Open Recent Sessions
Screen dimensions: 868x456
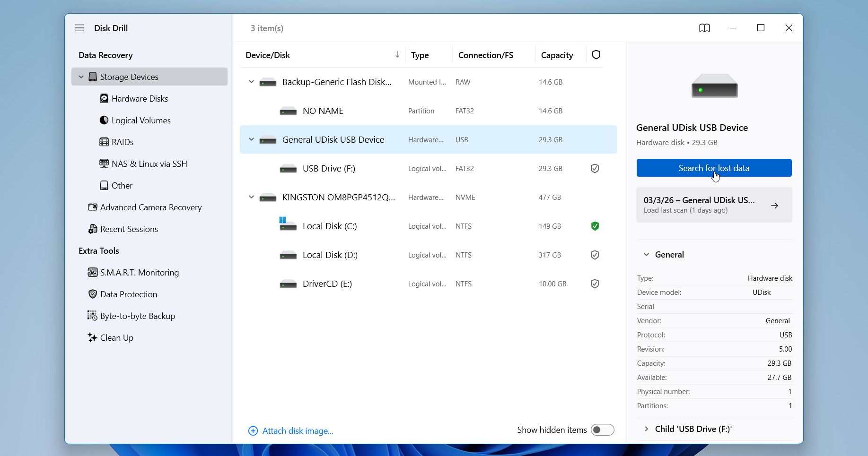point(129,229)
